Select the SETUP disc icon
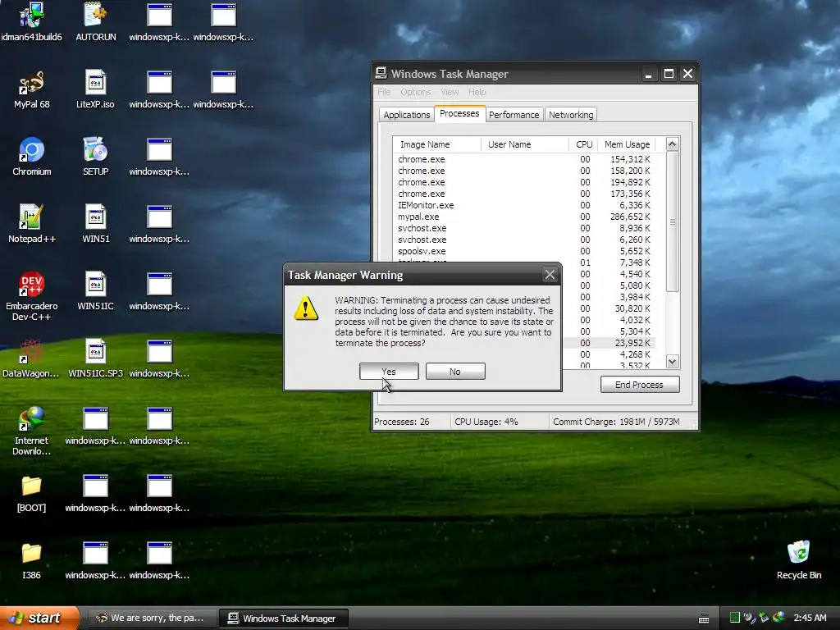Viewport: 840px width, 630px height. point(95,157)
